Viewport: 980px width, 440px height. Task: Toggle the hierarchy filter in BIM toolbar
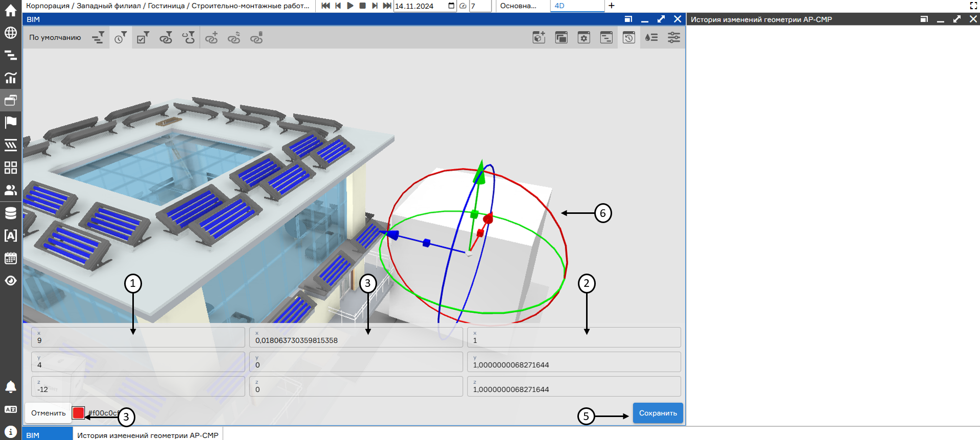(x=98, y=38)
